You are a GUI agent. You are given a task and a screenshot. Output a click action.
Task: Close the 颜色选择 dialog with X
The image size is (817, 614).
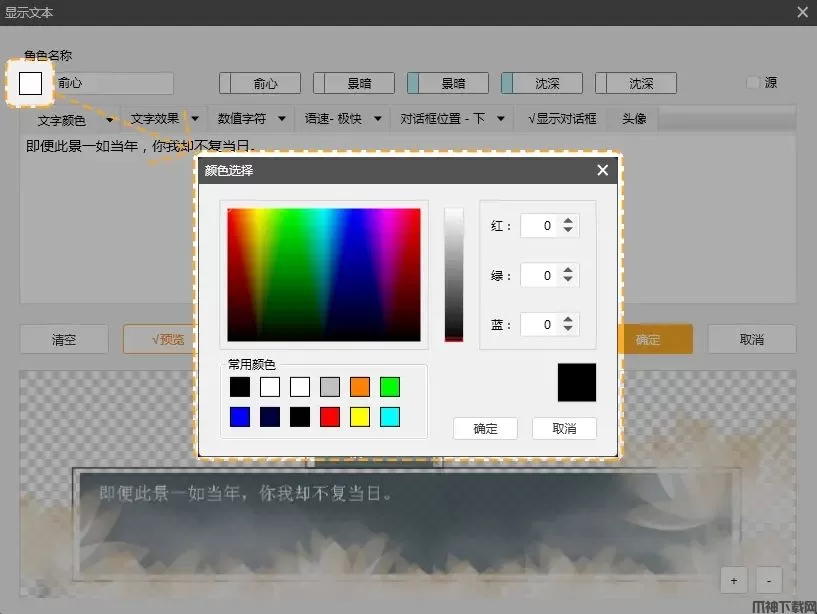tap(602, 170)
